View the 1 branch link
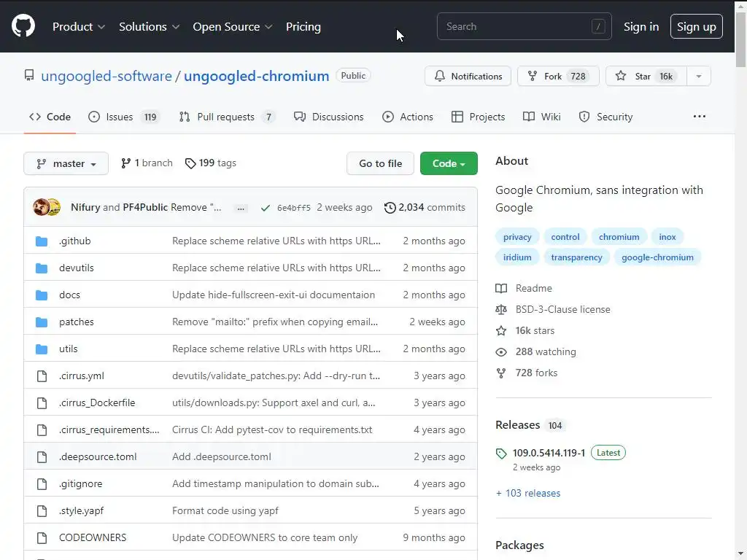 click(x=147, y=163)
